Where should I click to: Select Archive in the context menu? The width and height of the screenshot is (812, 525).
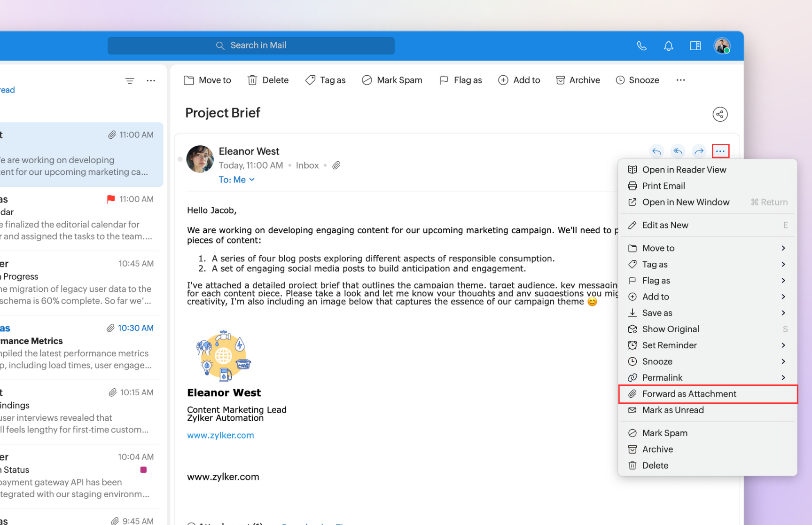click(708, 449)
